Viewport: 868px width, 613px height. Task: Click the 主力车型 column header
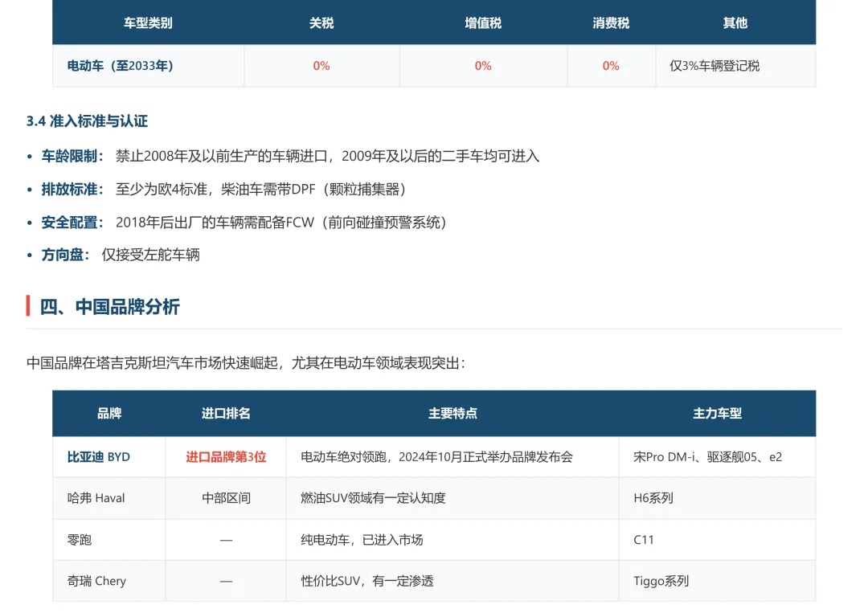pos(718,413)
